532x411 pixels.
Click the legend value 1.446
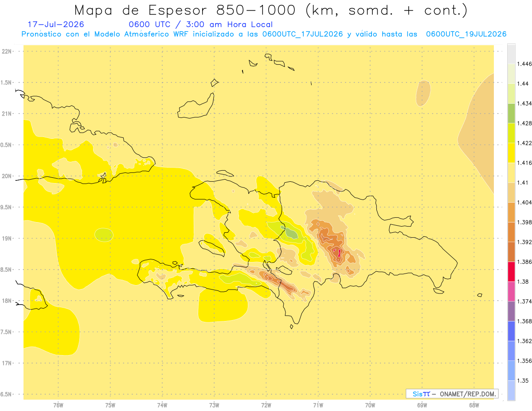(x=524, y=64)
